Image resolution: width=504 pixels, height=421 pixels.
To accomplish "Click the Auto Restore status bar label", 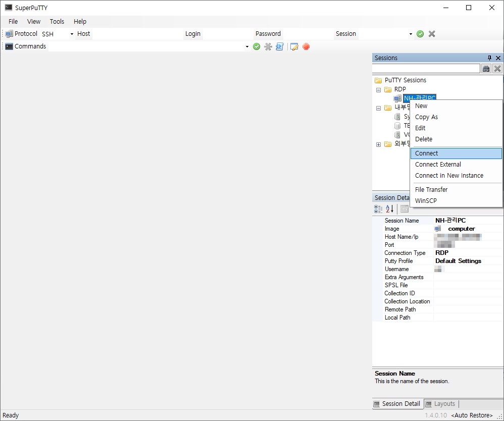I will coord(472,415).
